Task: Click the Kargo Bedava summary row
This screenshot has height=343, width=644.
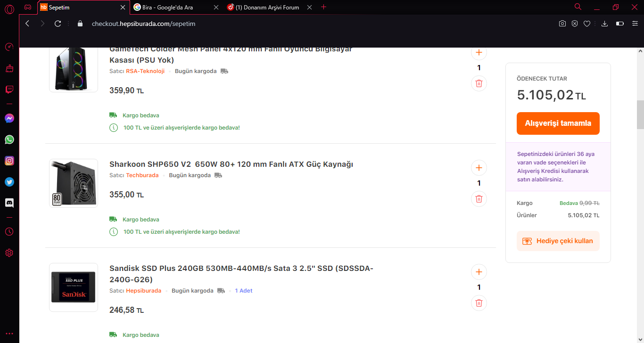Action: pyautogui.click(x=558, y=203)
